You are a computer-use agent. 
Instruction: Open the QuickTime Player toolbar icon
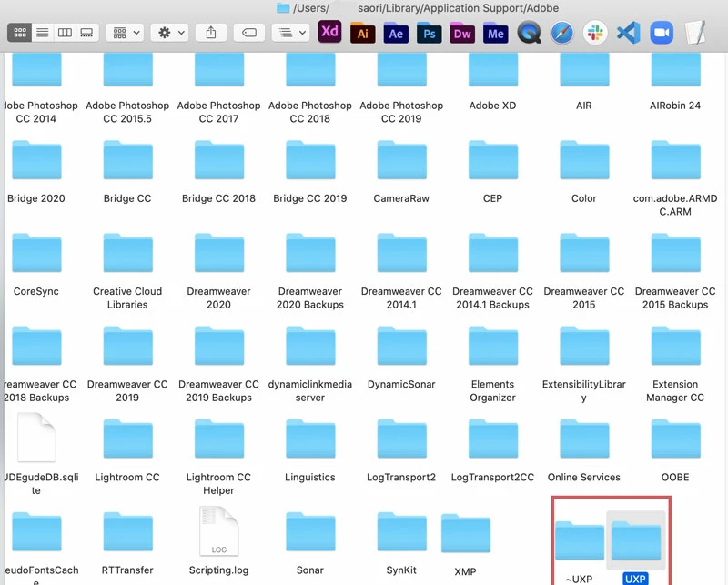coord(529,33)
